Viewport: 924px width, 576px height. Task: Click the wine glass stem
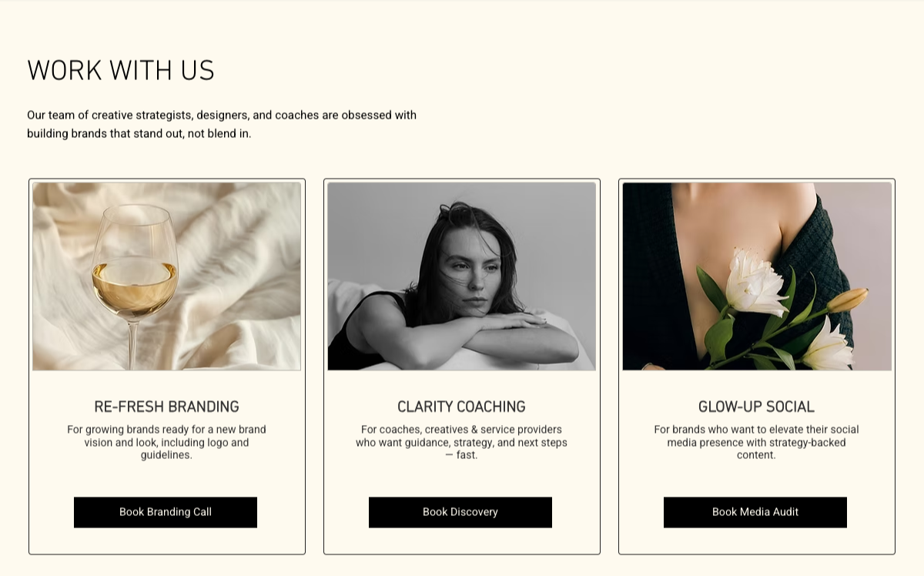133,343
